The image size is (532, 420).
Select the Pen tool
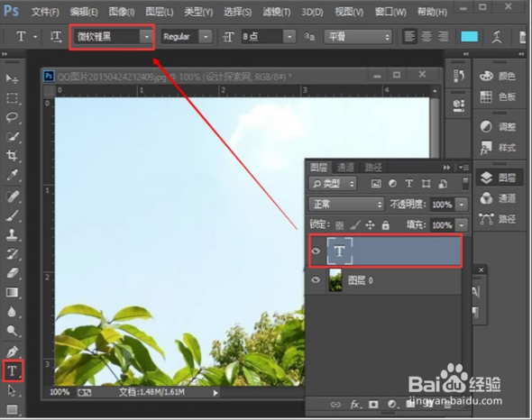pos(12,352)
